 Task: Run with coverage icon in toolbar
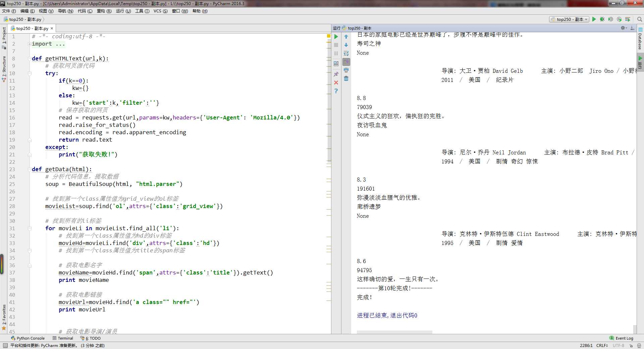pos(611,19)
